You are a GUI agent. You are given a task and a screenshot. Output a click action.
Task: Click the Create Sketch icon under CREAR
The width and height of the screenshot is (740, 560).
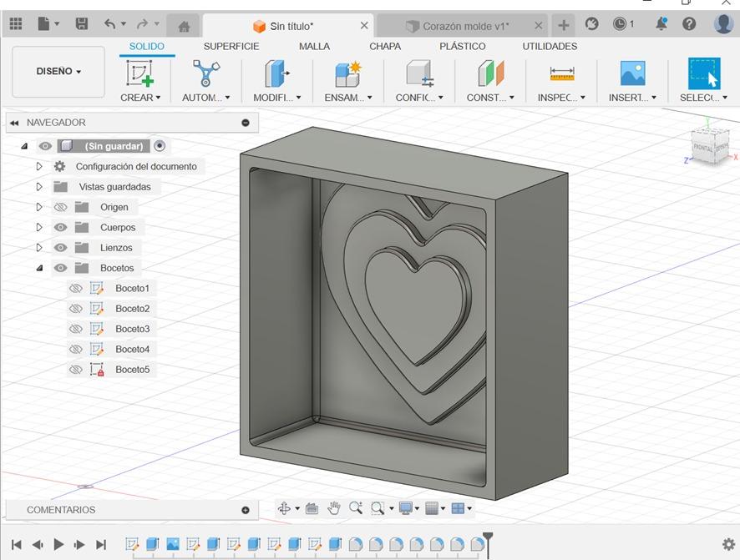[140, 73]
